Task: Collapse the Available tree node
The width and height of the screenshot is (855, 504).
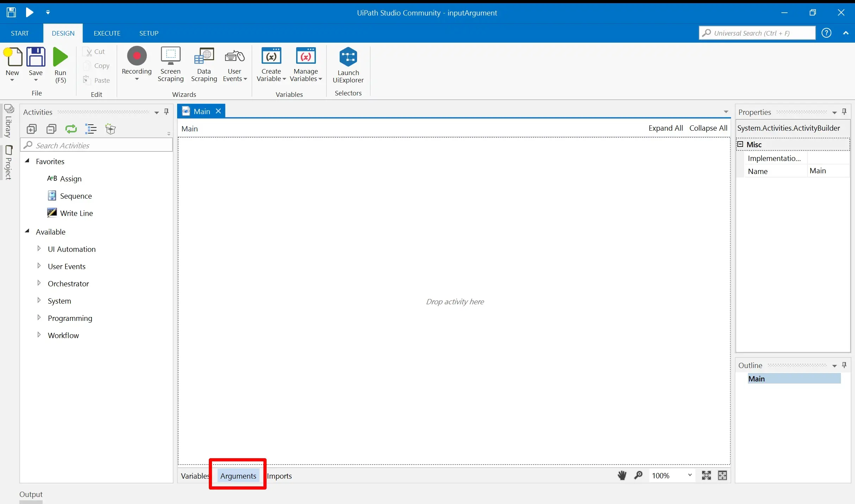Action: 27,231
